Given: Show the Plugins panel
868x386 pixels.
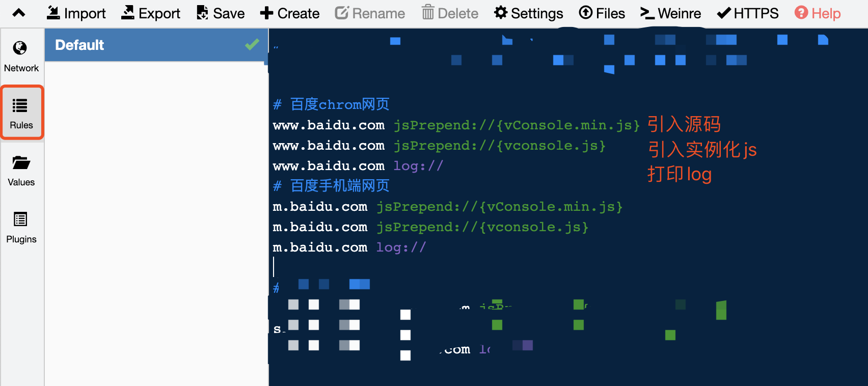Looking at the screenshot, I should [21, 226].
